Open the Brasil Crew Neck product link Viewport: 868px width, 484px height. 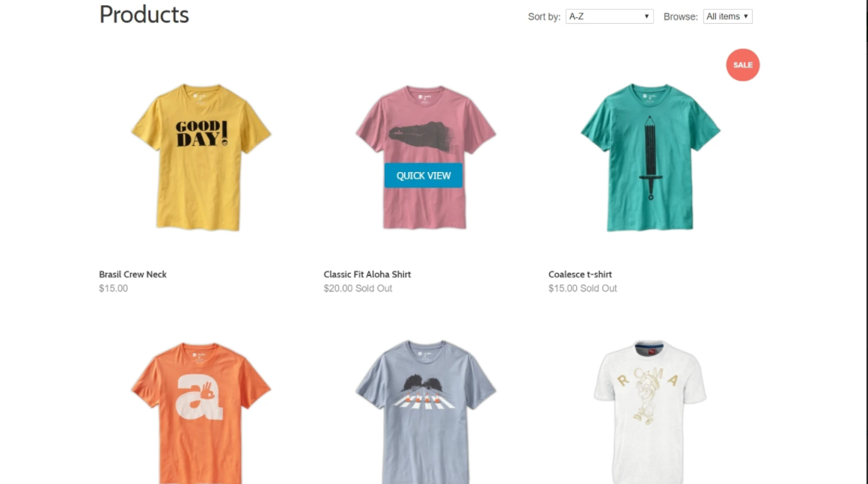click(133, 275)
